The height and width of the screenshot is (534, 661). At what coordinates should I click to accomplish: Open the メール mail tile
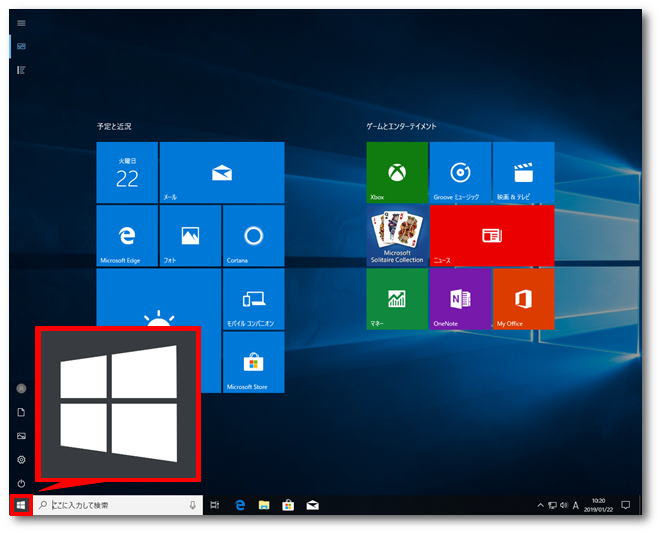pos(222,172)
